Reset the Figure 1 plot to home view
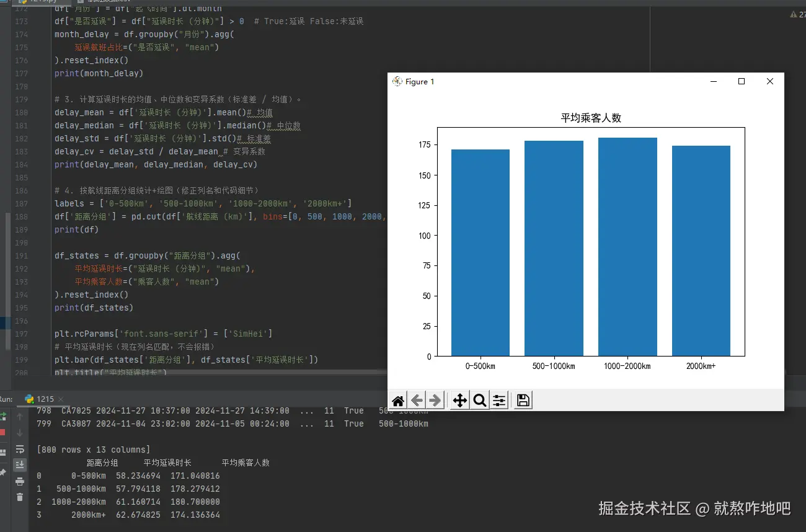 point(398,401)
